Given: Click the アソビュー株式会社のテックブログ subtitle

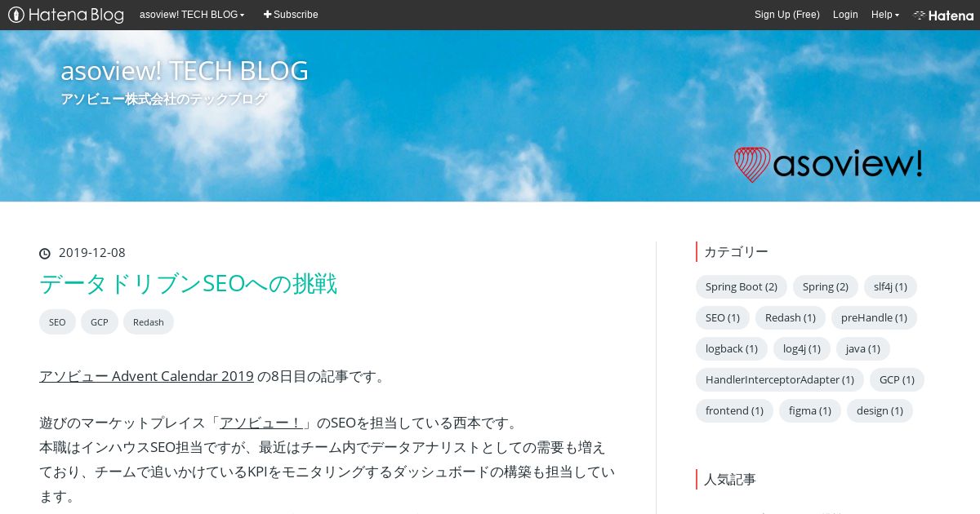Looking at the screenshot, I should [163, 99].
